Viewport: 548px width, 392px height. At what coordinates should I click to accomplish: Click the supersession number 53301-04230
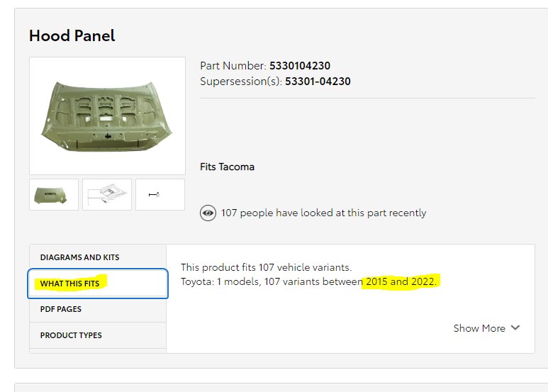pos(318,82)
